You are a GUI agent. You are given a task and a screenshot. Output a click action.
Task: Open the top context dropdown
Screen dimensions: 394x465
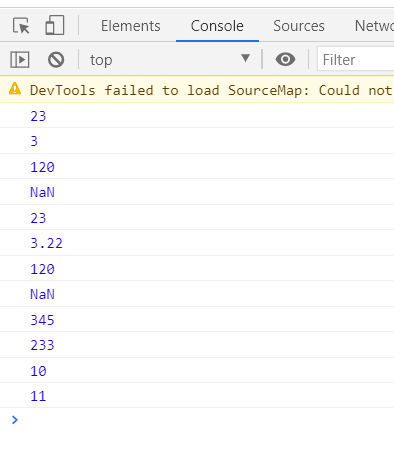[170, 59]
